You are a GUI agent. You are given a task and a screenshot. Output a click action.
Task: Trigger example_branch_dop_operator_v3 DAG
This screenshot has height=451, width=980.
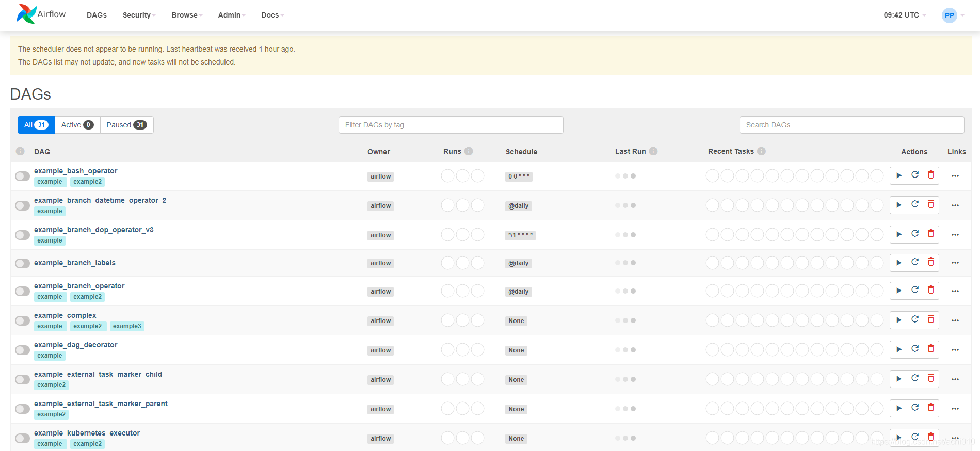pyautogui.click(x=898, y=234)
